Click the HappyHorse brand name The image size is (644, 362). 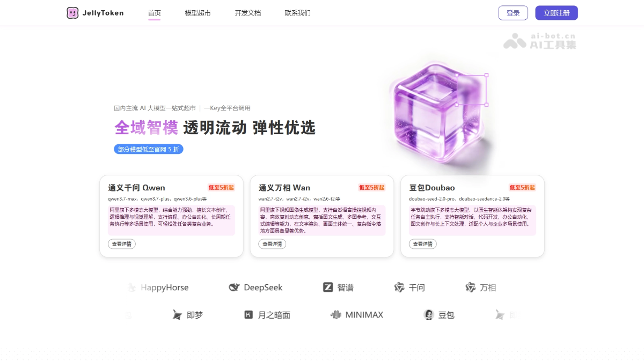pos(165,287)
